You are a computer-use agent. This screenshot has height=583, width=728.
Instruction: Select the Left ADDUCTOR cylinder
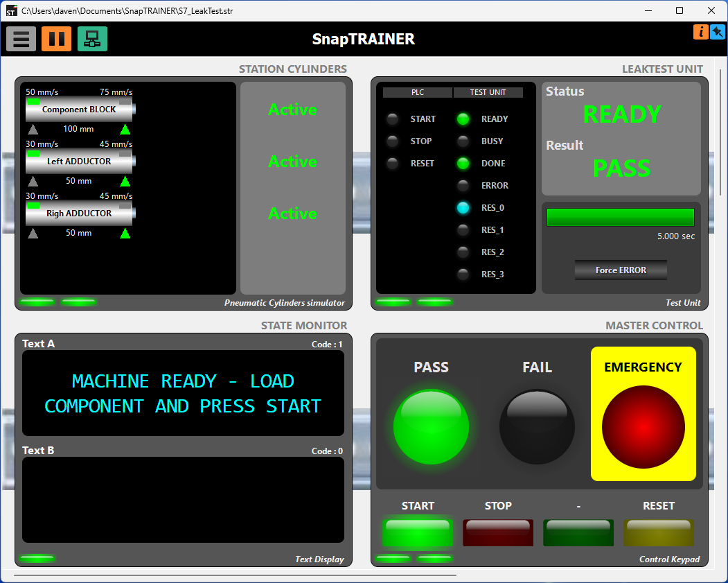click(80, 162)
